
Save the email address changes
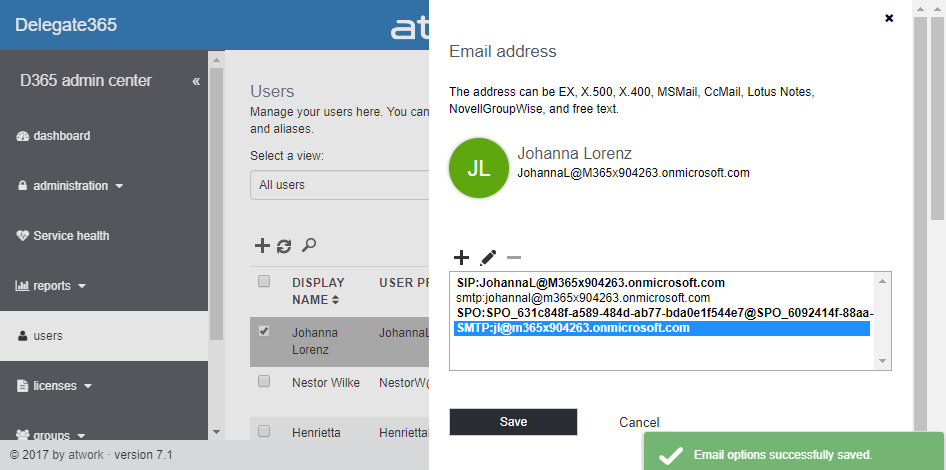click(x=513, y=422)
